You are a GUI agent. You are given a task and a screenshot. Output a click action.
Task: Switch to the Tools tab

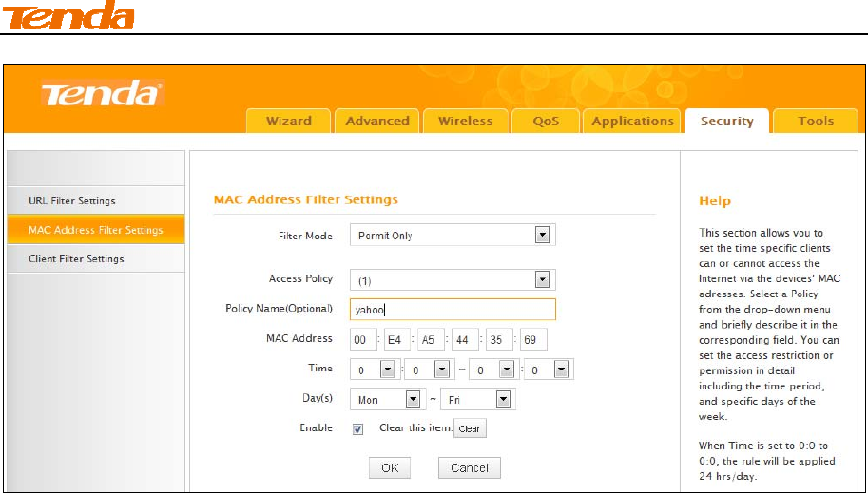pos(816,122)
